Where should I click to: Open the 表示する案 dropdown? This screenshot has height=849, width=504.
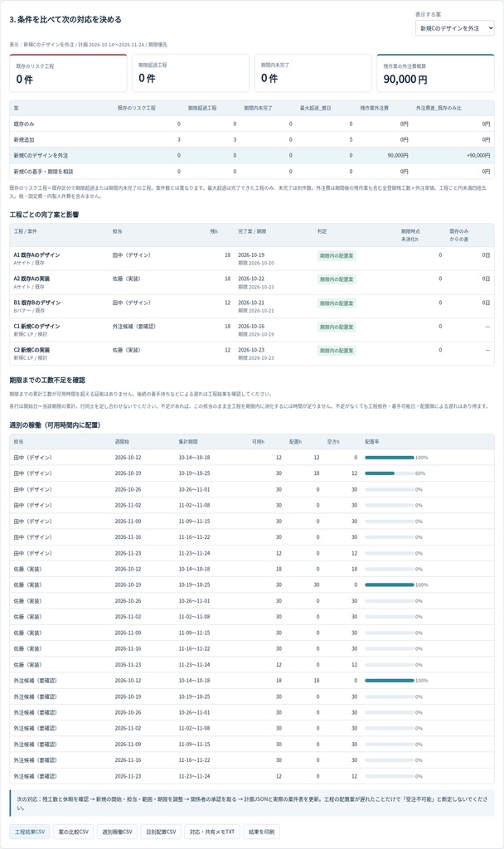[455, 28]
